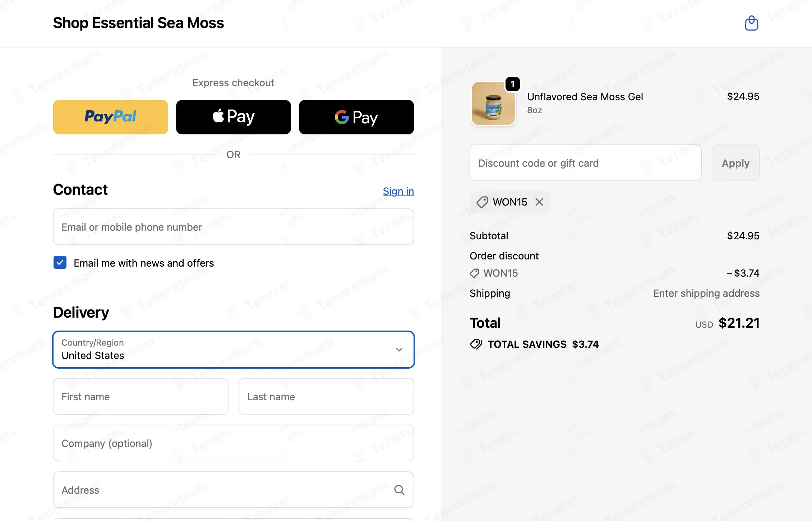Click the total savings tag icon
The image size is (812, 521).
[476, 344]
